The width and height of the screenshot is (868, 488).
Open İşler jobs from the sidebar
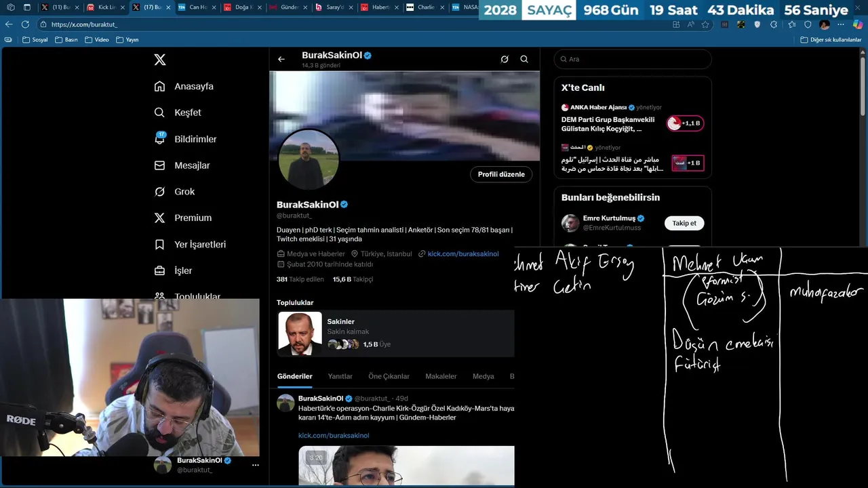173,270
